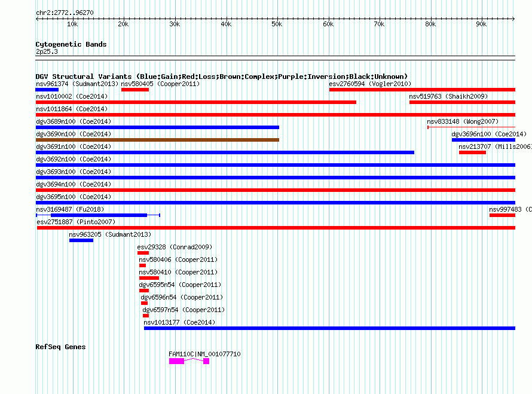The height and width of the screenshot is (394, 532).
Task: Click the FAM110C|NM_001077710 gene label
Action: coord(204,354)
